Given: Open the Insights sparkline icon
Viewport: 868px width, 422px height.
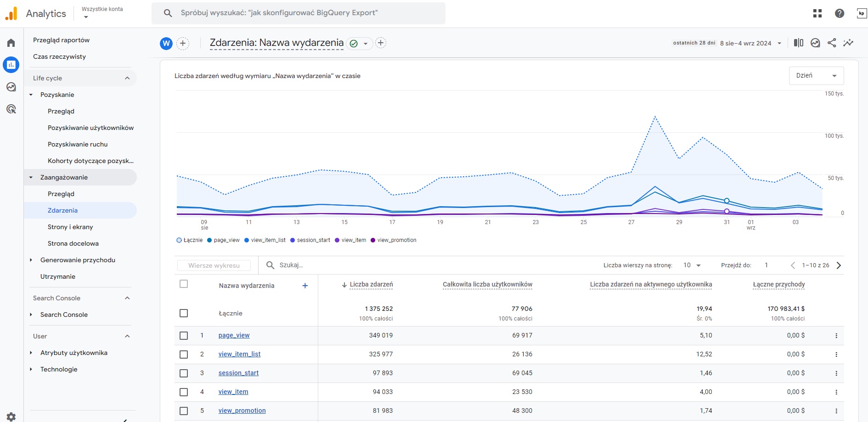Looking at the screenshot, I should click(x=848, y=43).
